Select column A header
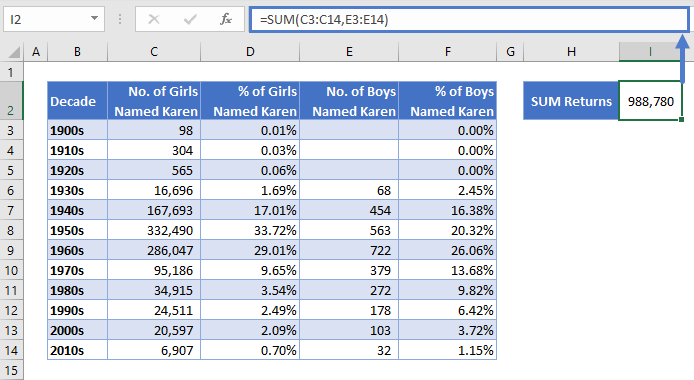Screen dimensions: 694x380 [x=36, y=52]
